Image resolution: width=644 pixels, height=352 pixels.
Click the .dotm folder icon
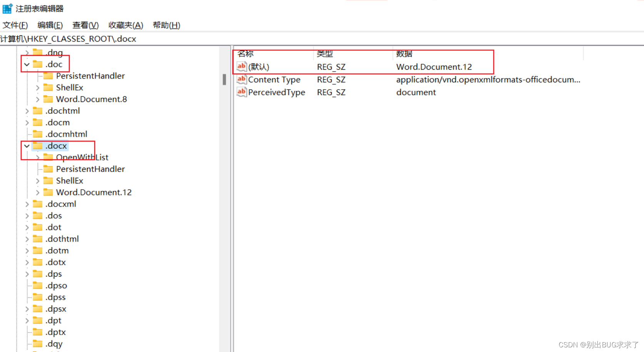38,250
